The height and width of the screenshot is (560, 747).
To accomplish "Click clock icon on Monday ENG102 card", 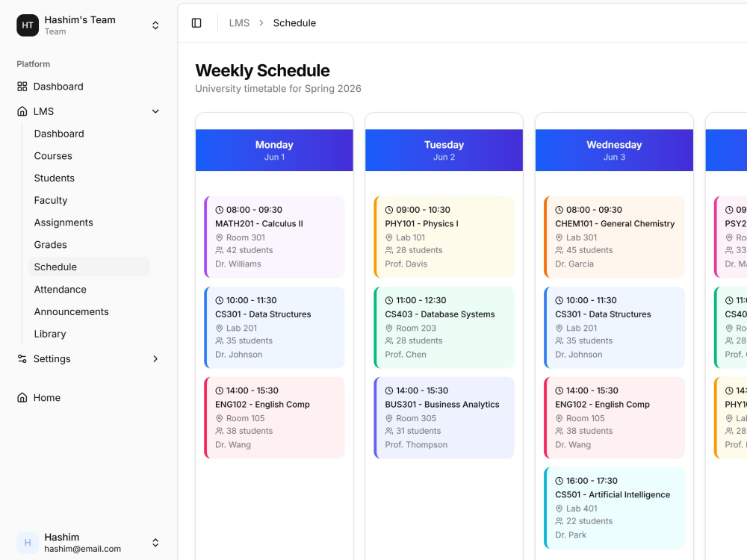I will click(219, 391).
